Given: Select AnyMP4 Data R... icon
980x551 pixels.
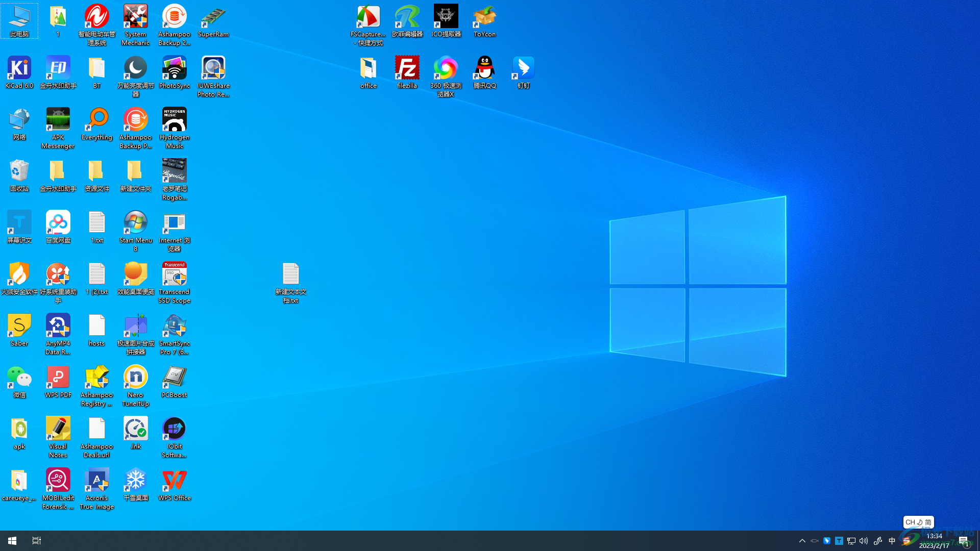Looking at the screenshot, I should pyautogui.click(x=58, y=334).
